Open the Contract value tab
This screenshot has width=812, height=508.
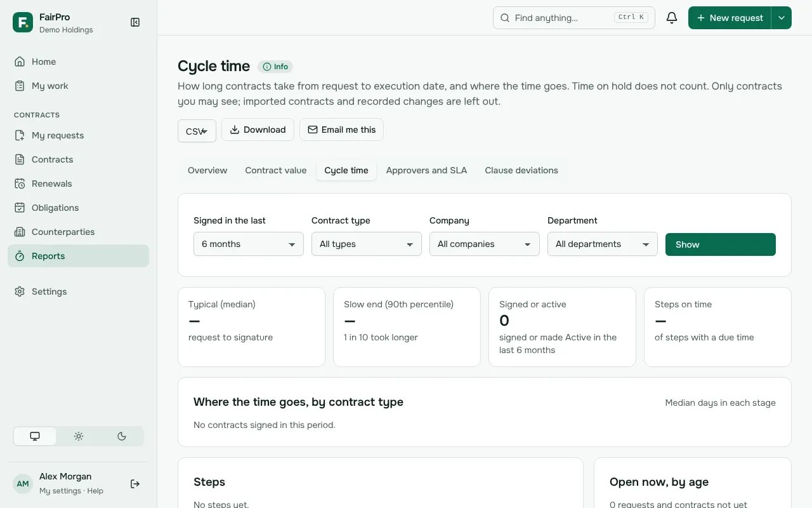(x=276, y=170)
